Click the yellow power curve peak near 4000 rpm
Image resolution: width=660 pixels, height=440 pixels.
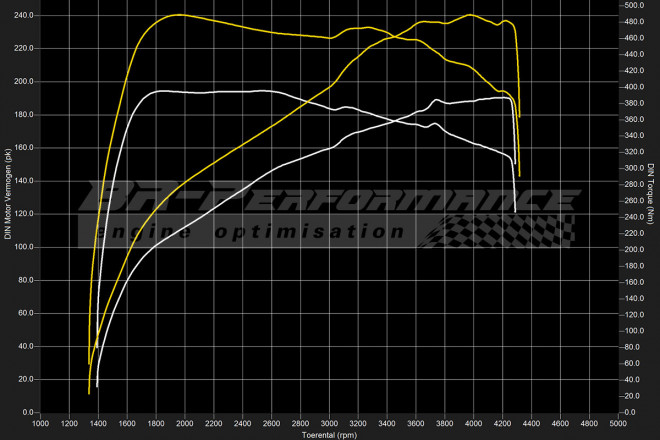coord(471,15)
